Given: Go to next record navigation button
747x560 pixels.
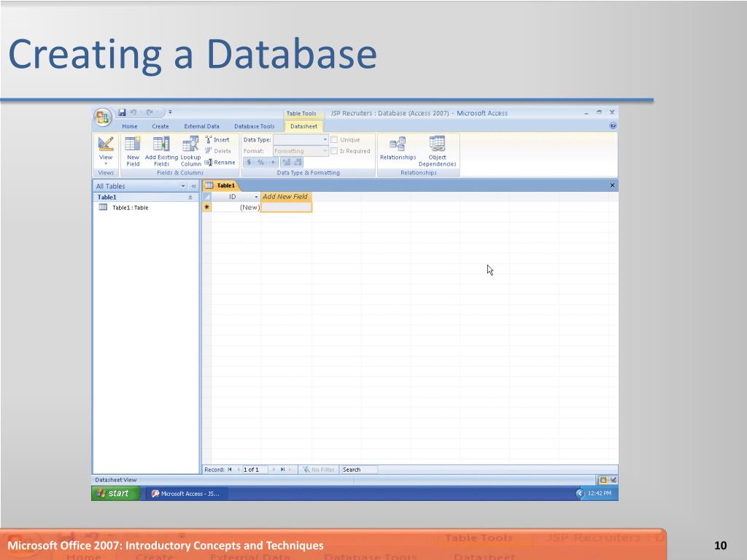Looking at the screenshot, I should pos(274,470).
